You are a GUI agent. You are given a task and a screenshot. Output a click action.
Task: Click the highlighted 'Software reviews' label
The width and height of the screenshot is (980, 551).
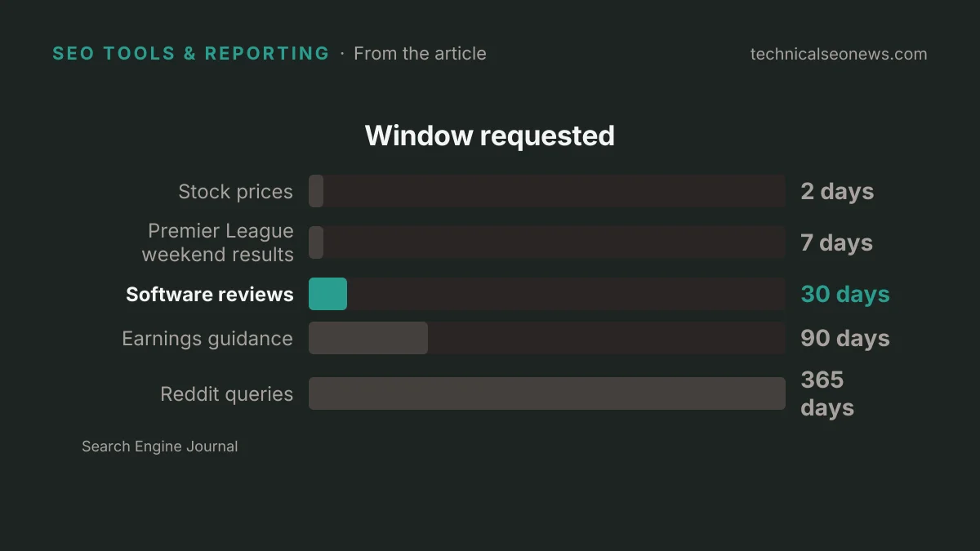tap(210, 295)
